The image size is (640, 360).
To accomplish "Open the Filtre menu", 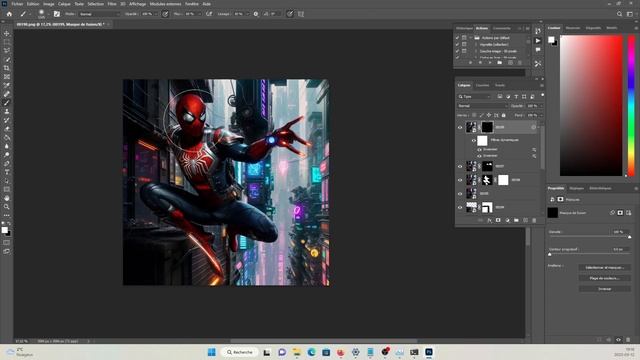I will (x=112, y=4).
